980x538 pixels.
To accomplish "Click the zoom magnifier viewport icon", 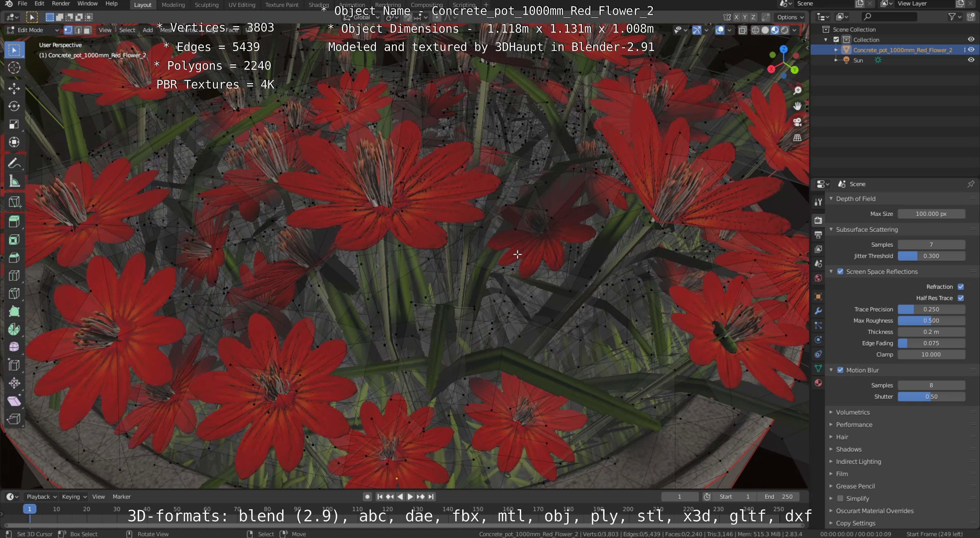I will (x=797, y=91).
